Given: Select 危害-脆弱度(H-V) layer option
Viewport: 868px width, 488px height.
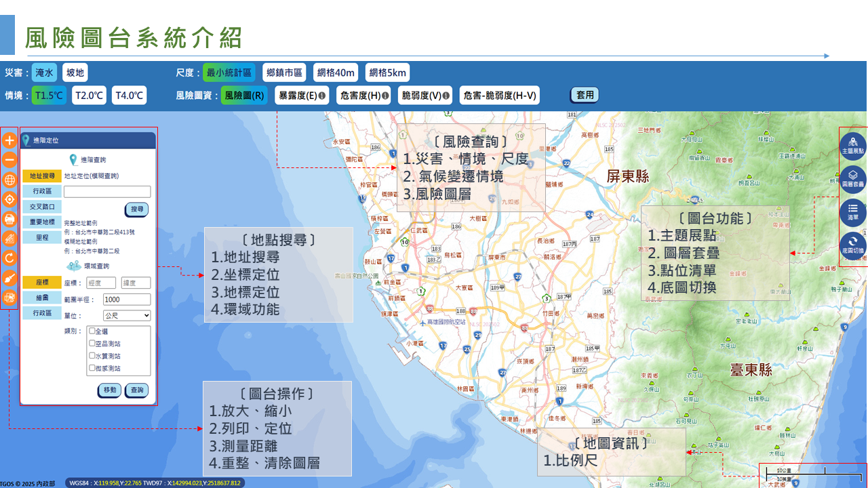Looking at the screenshot, I should click(x=500, y=96).
